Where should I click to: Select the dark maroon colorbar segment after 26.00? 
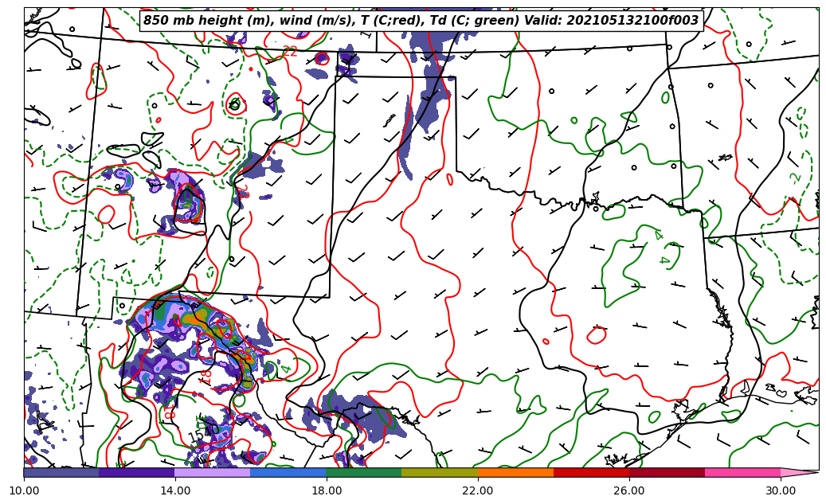667,472
